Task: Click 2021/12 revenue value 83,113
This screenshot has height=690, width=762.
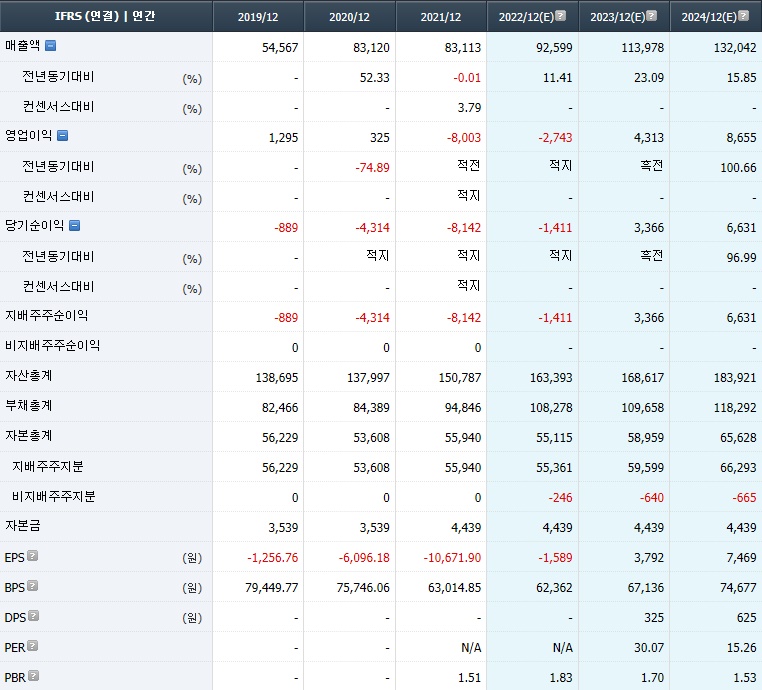Action: point(463,48)
